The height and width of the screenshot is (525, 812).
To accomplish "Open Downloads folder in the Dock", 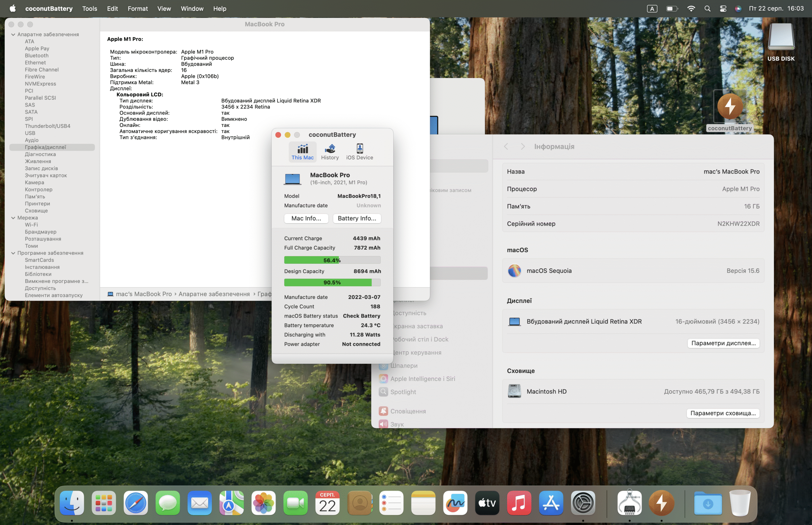I will tap(708, 503).
